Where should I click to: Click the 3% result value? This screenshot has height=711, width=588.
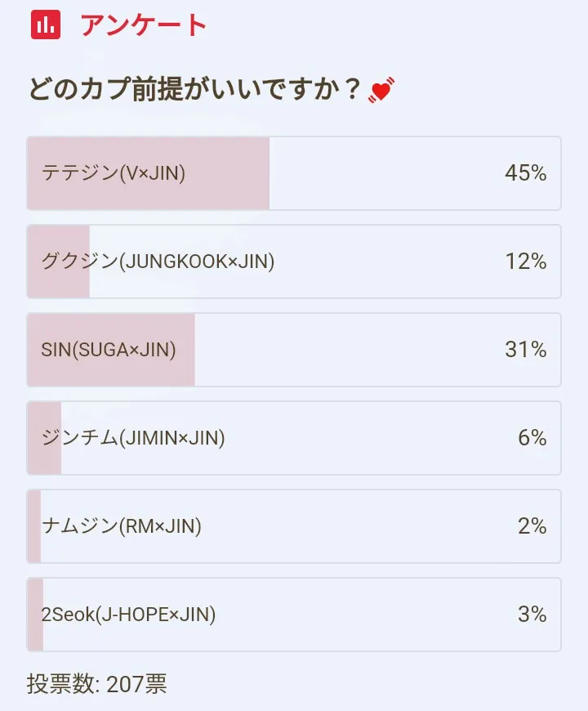coord(532,615)
